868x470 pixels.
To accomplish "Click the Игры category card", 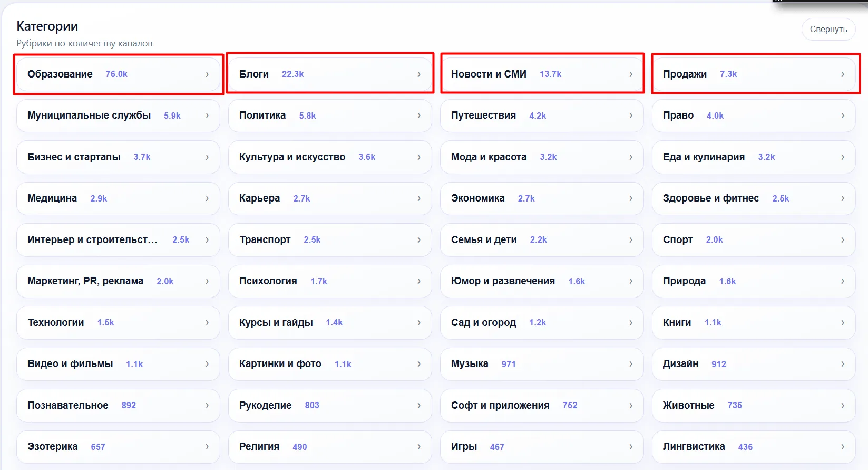I will pos(542,447).
